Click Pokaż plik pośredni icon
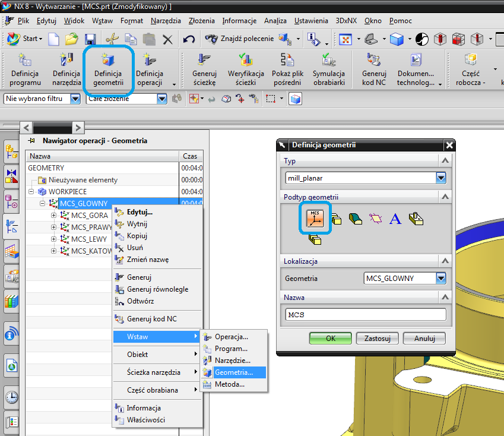 [287, 69]
